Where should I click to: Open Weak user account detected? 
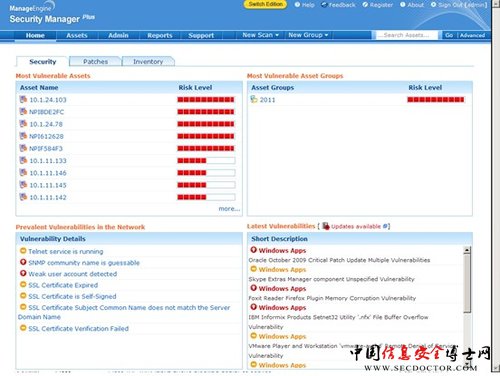73,274
